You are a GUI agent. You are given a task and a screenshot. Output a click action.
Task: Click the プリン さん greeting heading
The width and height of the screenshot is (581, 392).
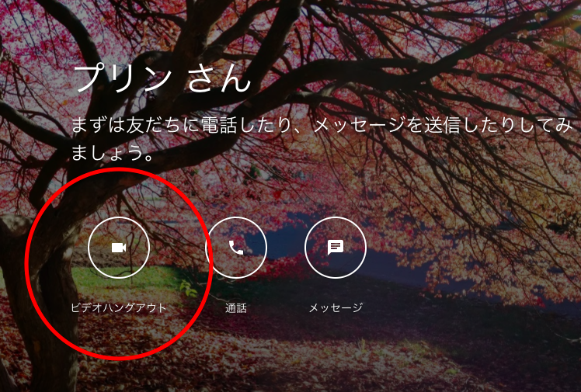click(x=162, y=78)
